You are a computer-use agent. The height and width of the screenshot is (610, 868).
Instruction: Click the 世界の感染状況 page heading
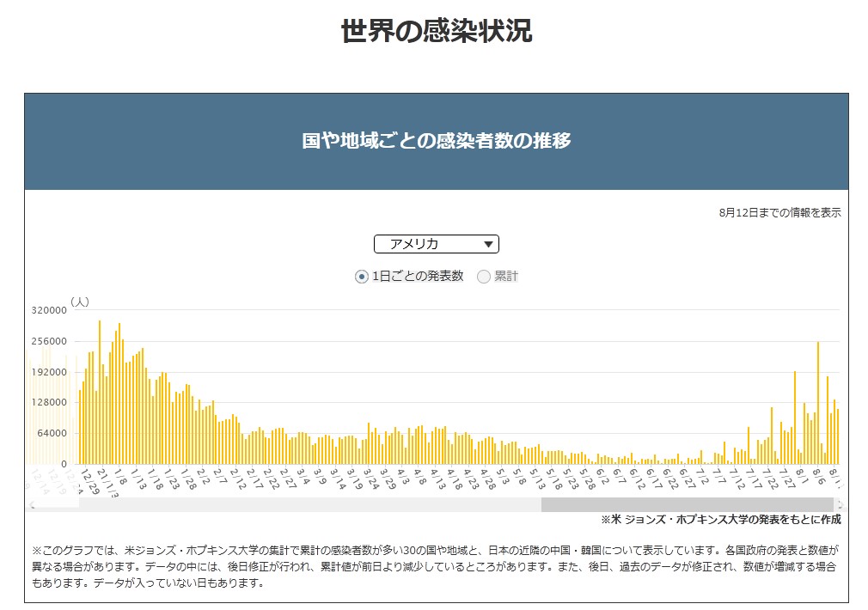tap(437, 32)
